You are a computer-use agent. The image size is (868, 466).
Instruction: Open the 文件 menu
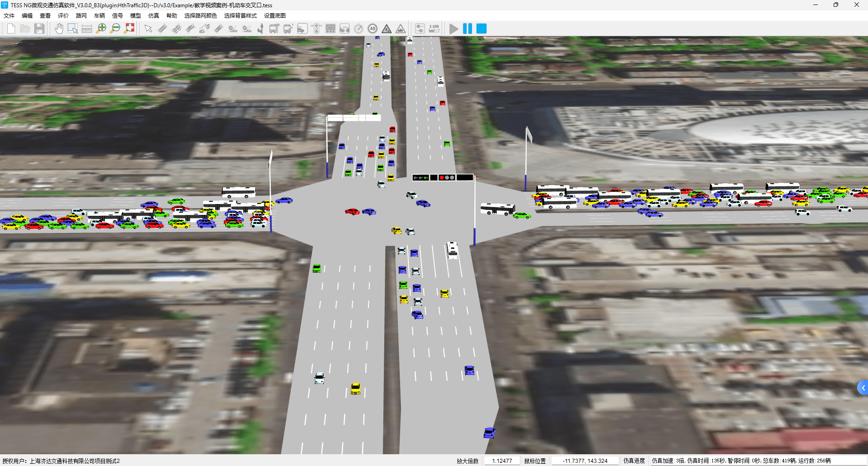(9, 16)
